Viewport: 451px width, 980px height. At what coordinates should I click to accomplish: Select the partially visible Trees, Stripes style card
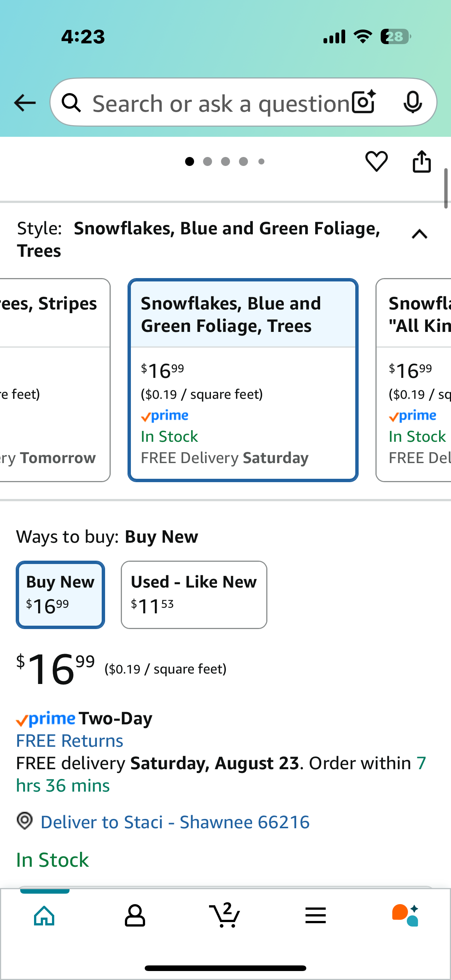[55, 380]
